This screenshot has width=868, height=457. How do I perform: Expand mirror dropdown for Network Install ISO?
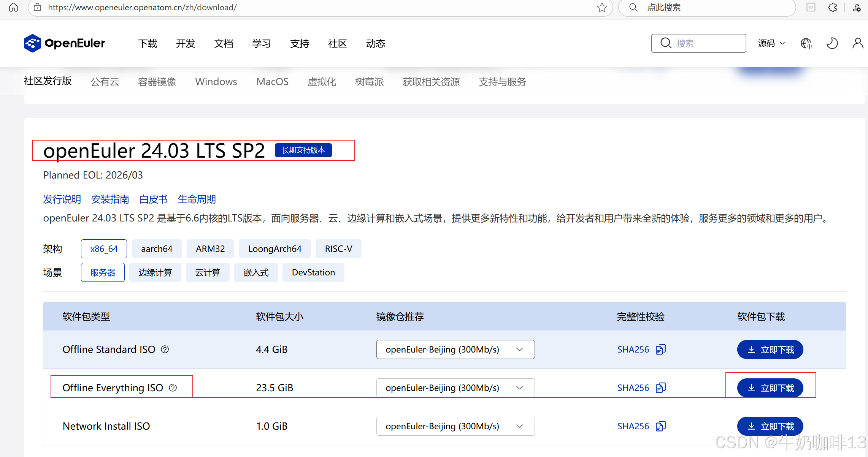coord(455,426)
